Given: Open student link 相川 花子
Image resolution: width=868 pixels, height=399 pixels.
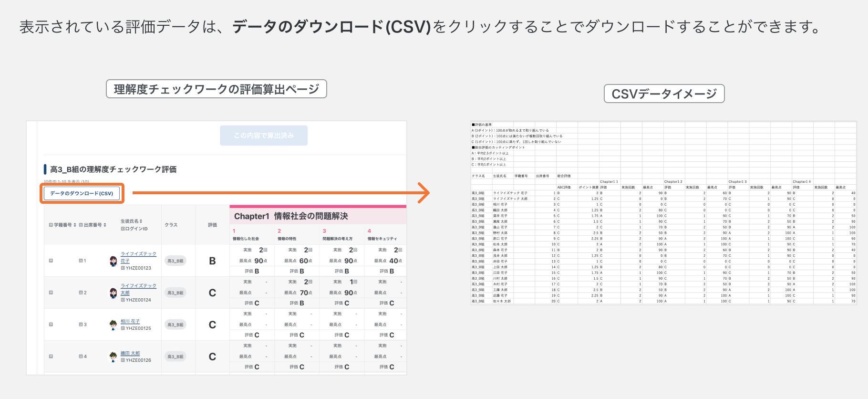Looking at the screenshot, I should coord(130,321).
